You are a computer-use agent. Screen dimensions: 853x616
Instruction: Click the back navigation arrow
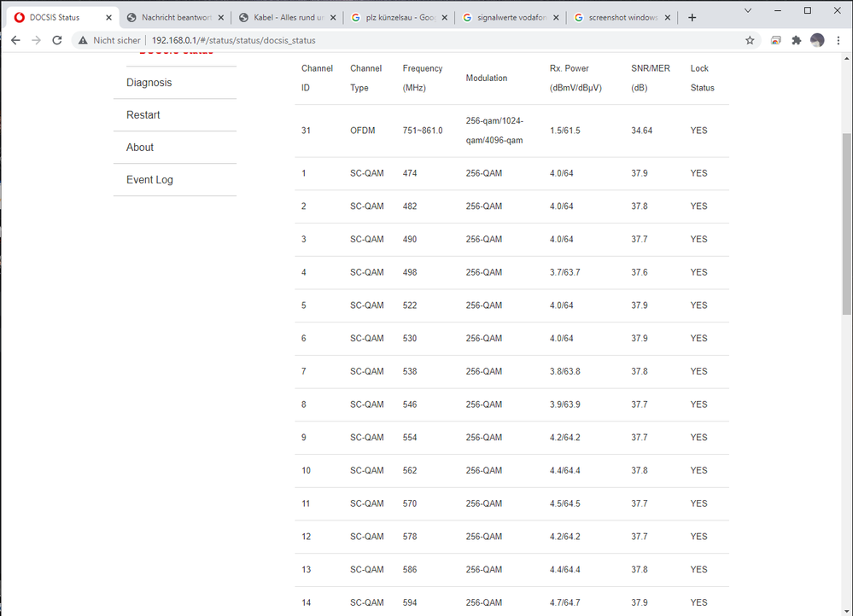pos(15,40)
